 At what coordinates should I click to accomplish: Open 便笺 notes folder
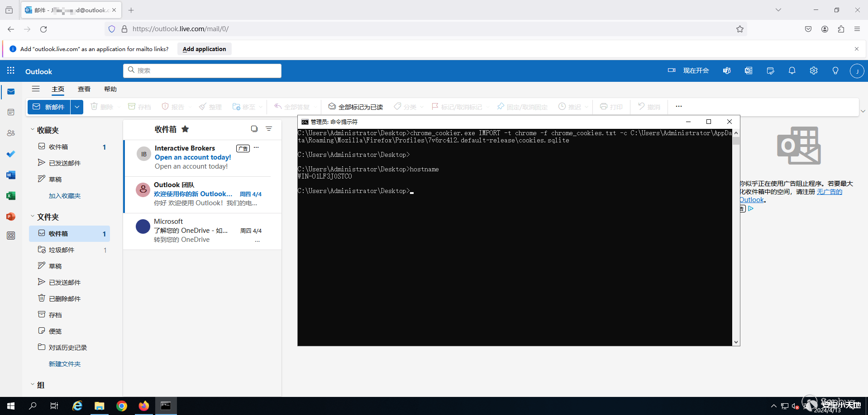70,331
